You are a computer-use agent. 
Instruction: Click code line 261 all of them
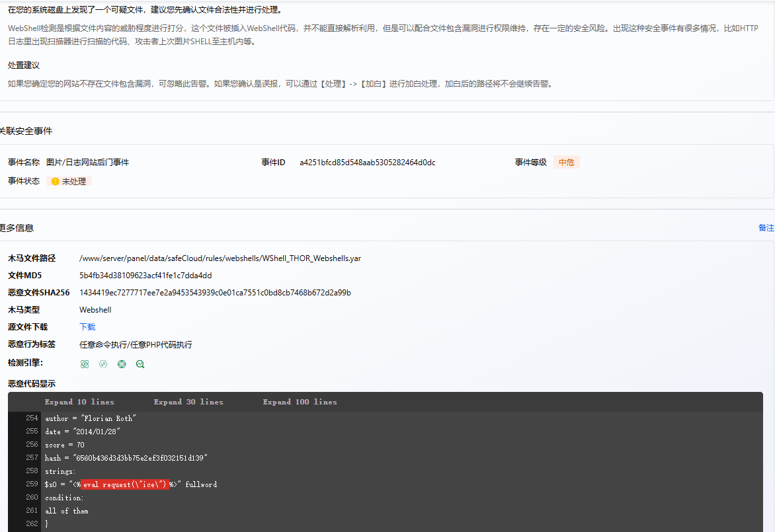pos(67,512)
